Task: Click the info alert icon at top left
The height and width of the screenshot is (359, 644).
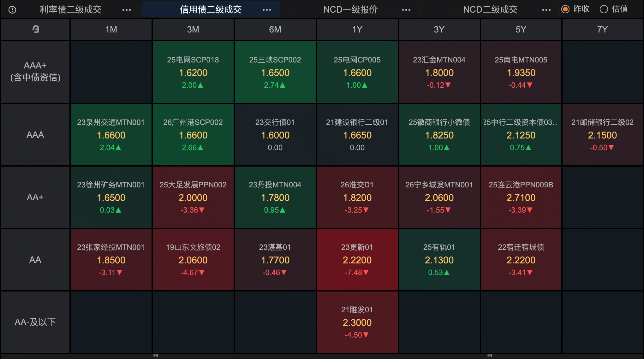Action: [x=12, y=10]
